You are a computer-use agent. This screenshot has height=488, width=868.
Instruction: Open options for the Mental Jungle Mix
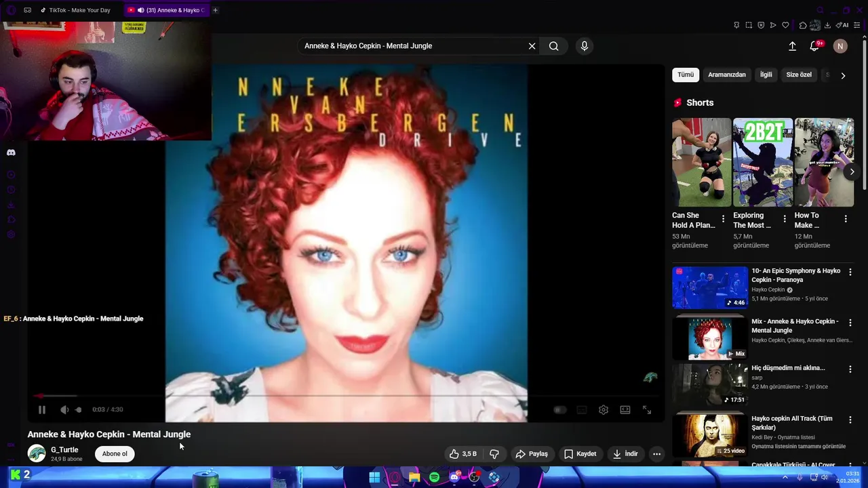pyautogui.click(x=850, y=322)
